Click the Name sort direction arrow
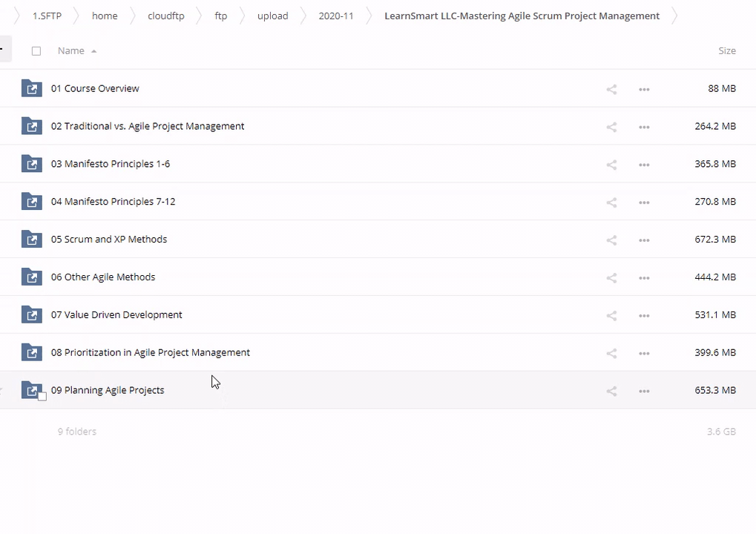The width and height of the screenshot is (756, 534). click(x=93, y=51)
